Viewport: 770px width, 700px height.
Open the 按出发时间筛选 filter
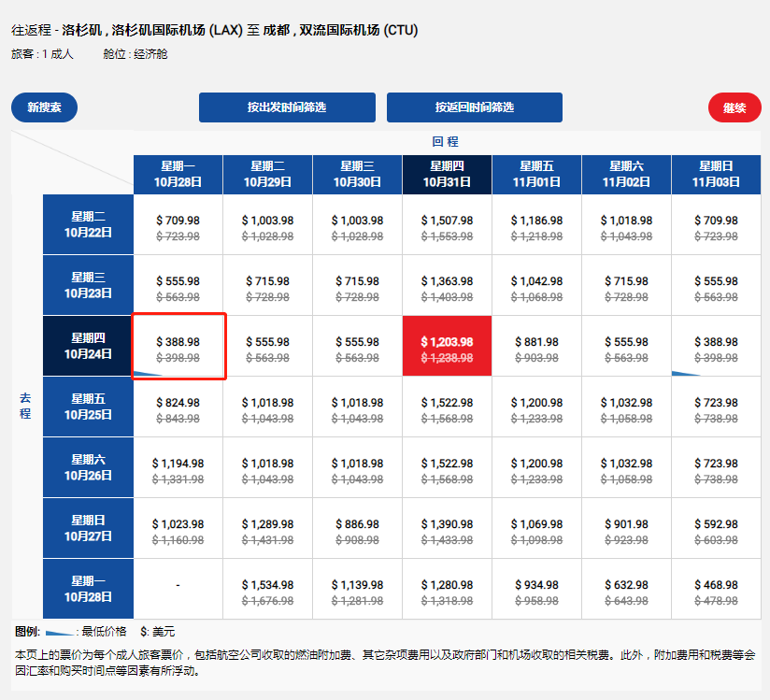(287, 107)
